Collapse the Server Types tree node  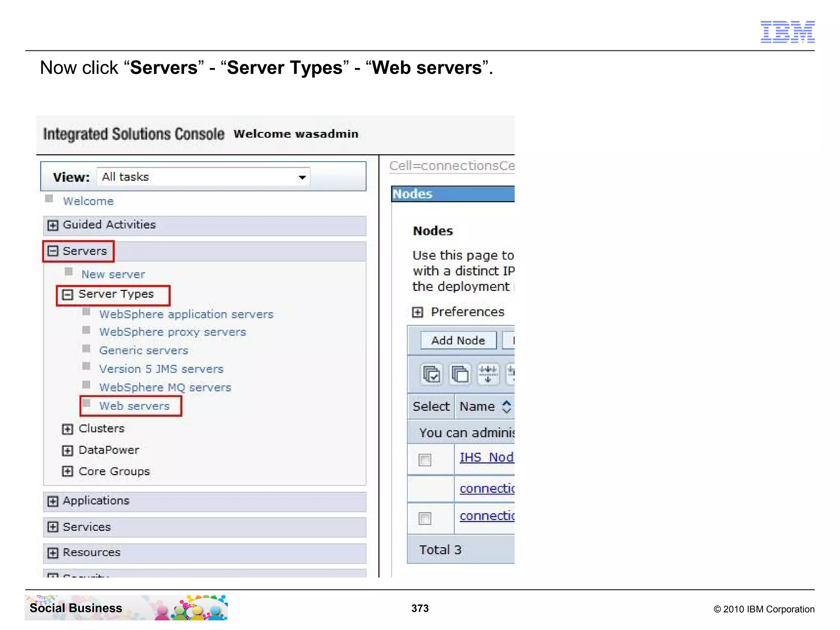[x=67, y=294]
